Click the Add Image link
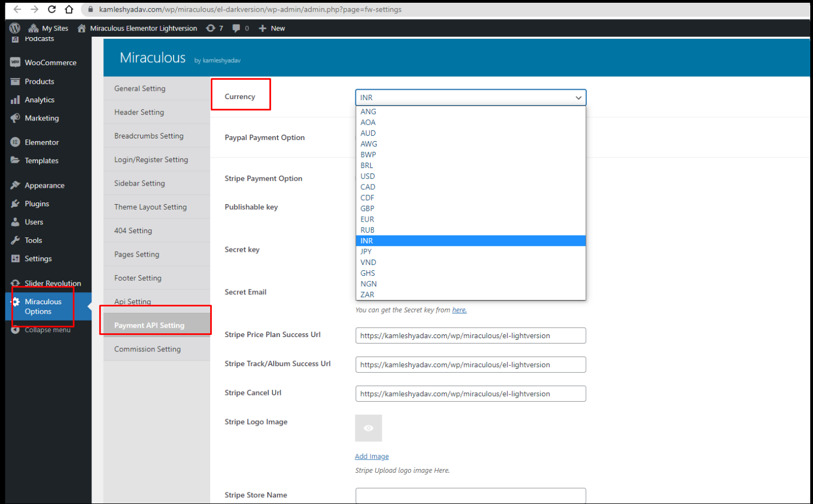 [x=372, y=456]
